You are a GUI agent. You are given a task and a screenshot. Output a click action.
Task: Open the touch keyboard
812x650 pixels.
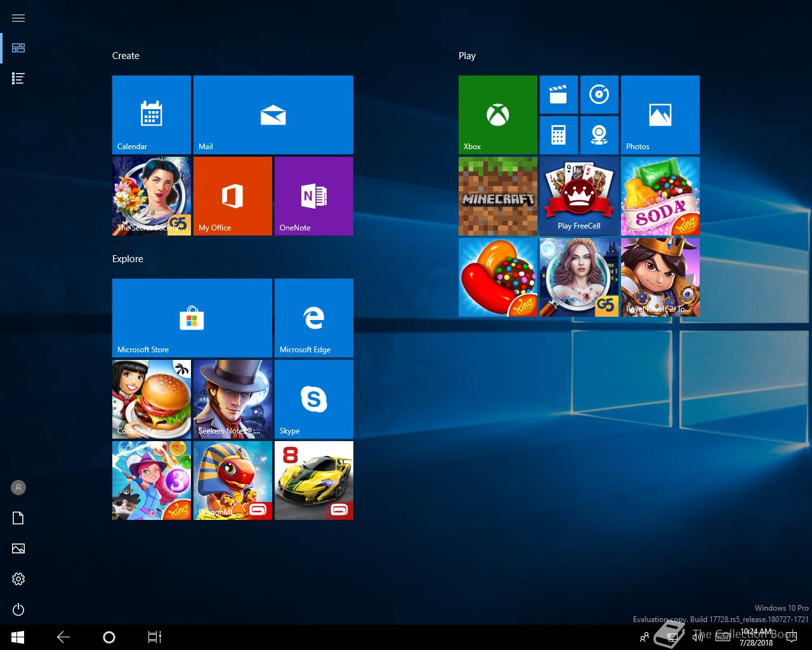(x=723, y=637)
